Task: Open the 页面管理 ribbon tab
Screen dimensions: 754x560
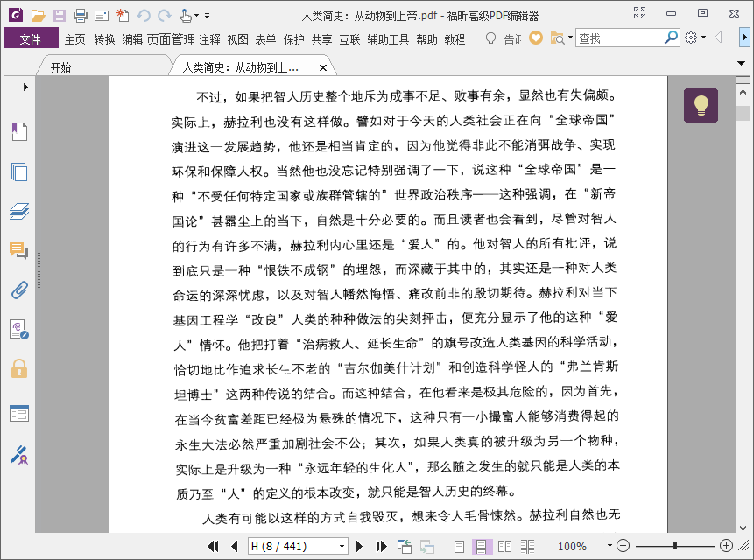Action: (x=171, y=38)
